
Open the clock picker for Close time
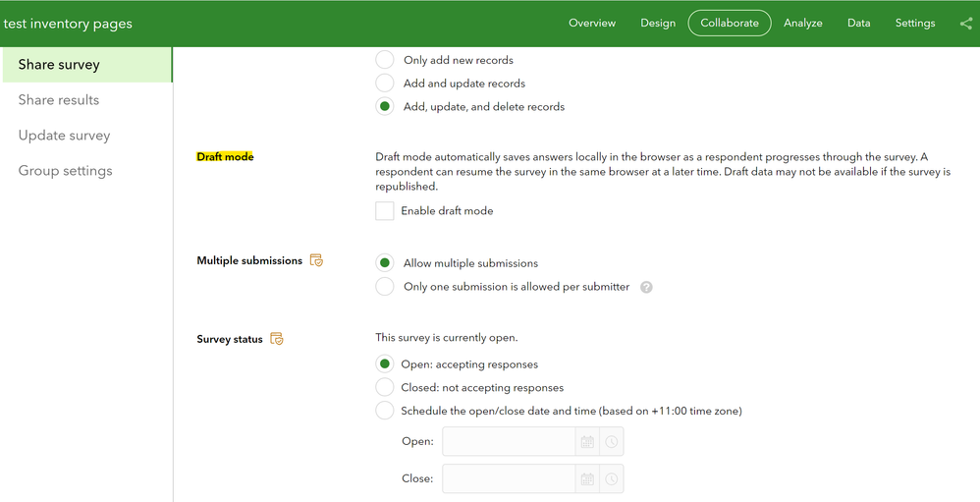coord(611,479)
